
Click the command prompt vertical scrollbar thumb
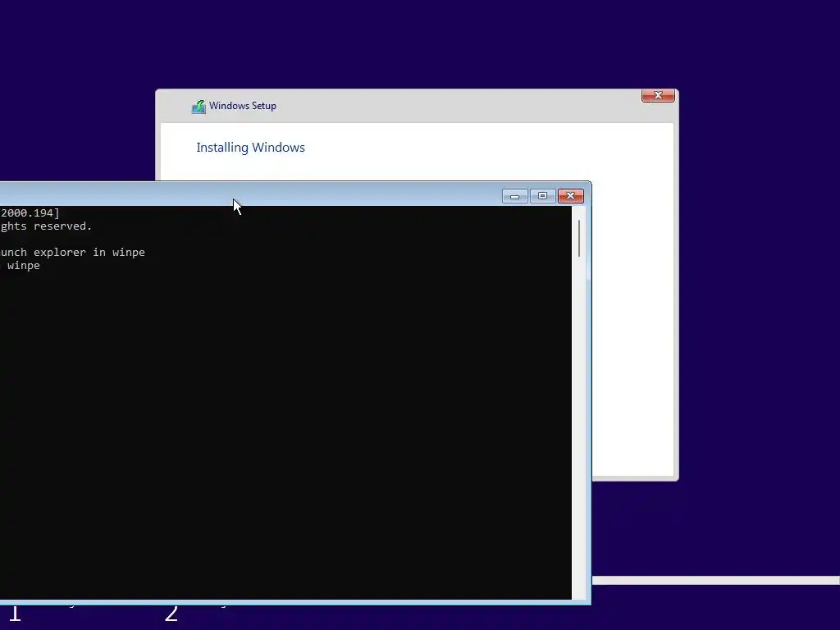(x=579, y=238)
